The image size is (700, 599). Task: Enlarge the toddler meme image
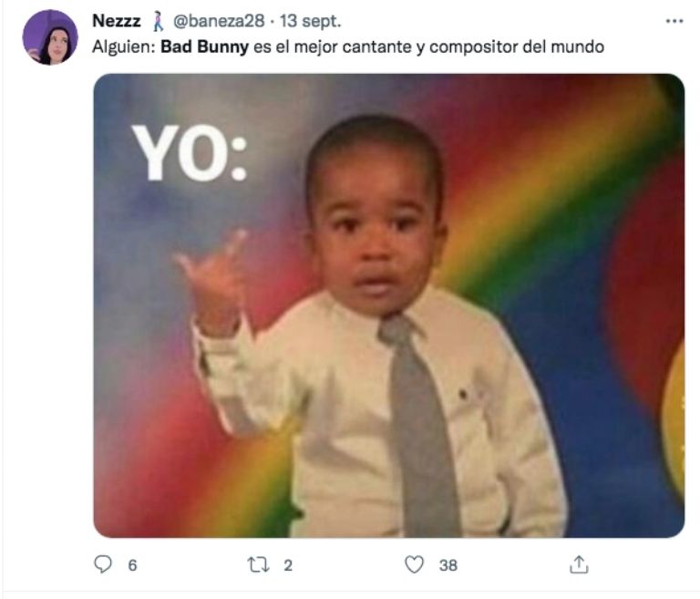coord(389,305)
